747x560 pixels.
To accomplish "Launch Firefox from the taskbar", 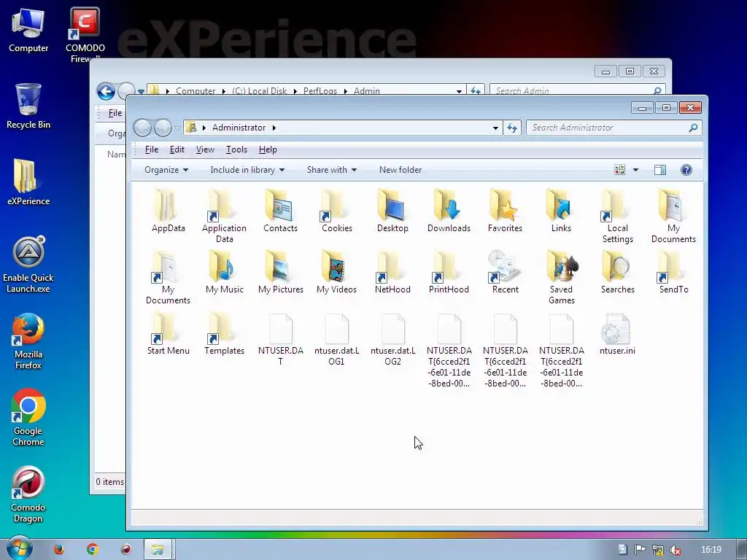I will tap(59, 549).
